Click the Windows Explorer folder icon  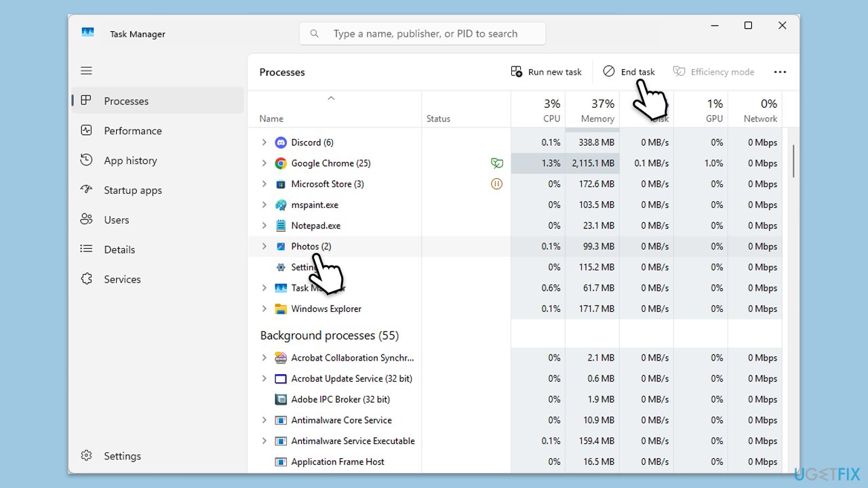click(x=281, y=309)
